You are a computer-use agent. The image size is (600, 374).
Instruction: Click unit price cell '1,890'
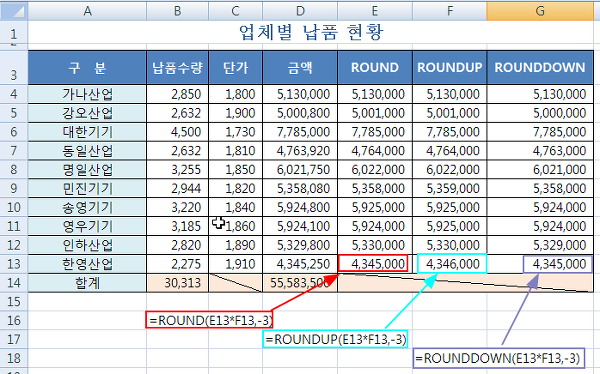coord(236,245)
